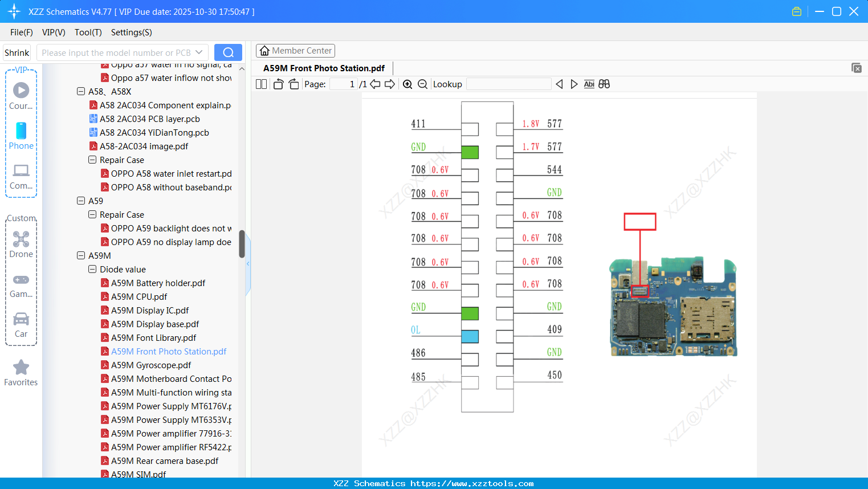Open A59M Multi-function wiring file

pyautogui.click(x=166, y=393)
